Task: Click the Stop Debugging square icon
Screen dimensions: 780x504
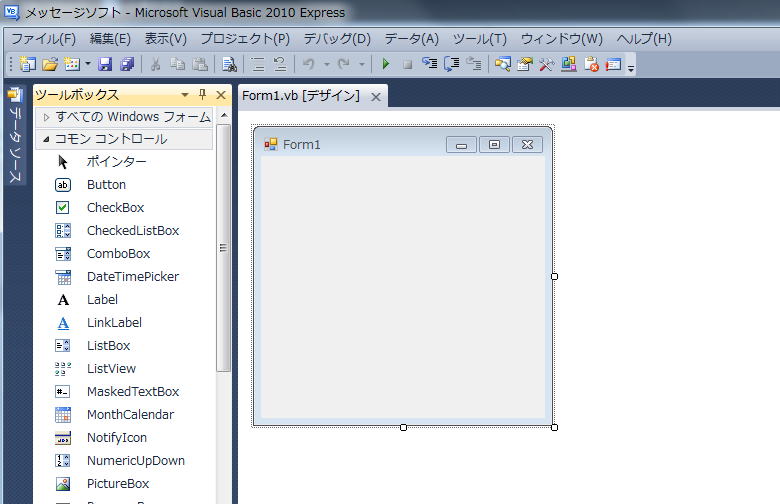Action: pyautogui.click(x=407, y=64)
